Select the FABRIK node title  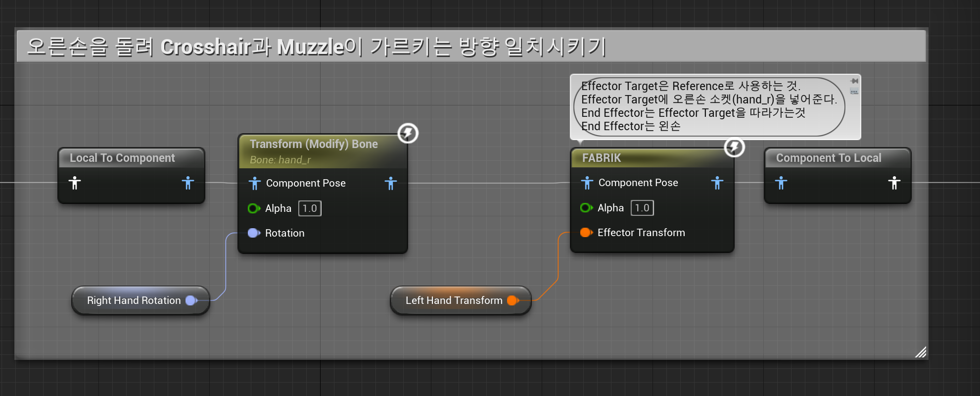click(602, 158)
